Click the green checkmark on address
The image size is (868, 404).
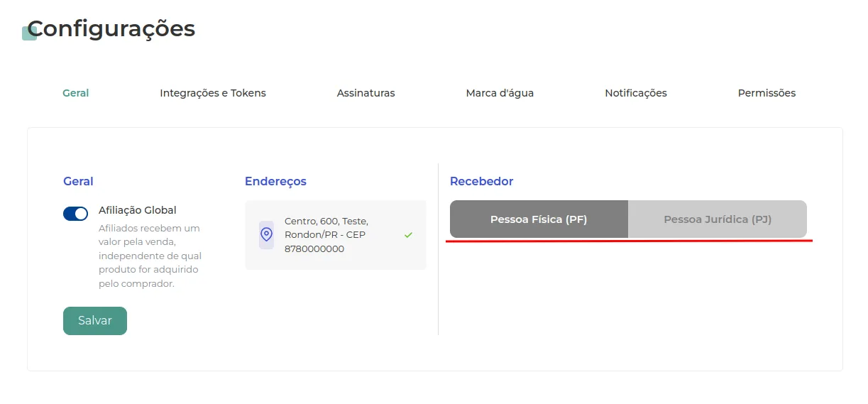(408, 235)
